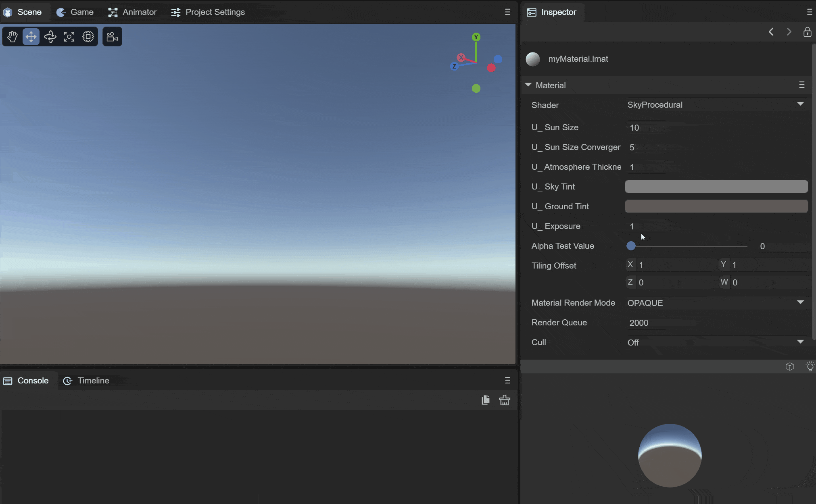
Task: Click the copy console log icon
Action: [485, 400]
